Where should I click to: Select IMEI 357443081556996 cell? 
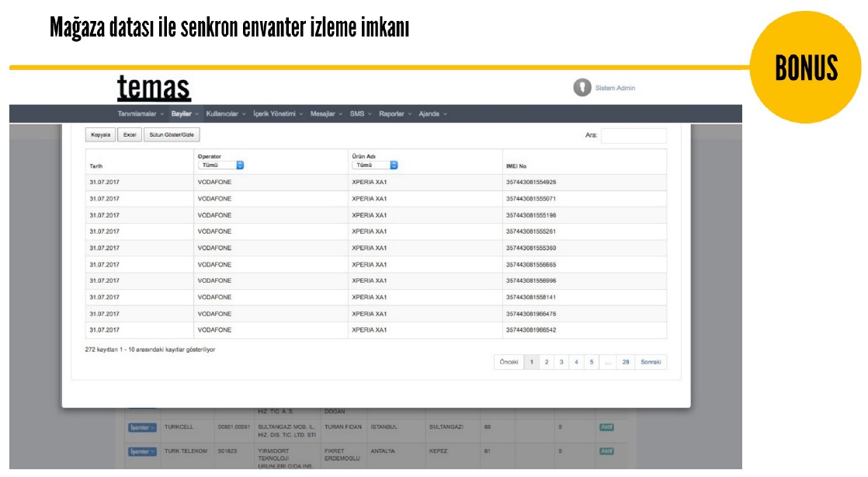pyautogui.click(x=531, y=281)
